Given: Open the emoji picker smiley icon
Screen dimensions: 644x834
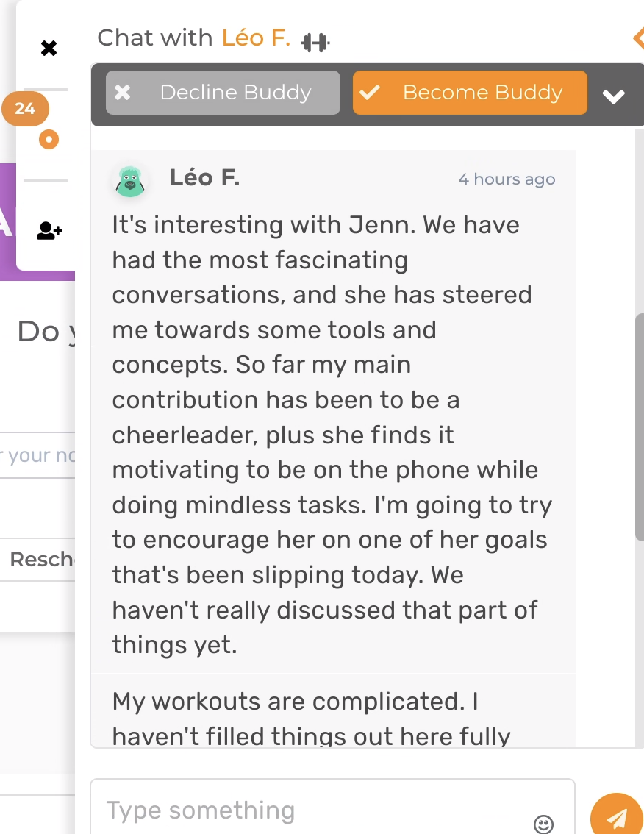Looking at the screenshot, I should pos(543,824).
